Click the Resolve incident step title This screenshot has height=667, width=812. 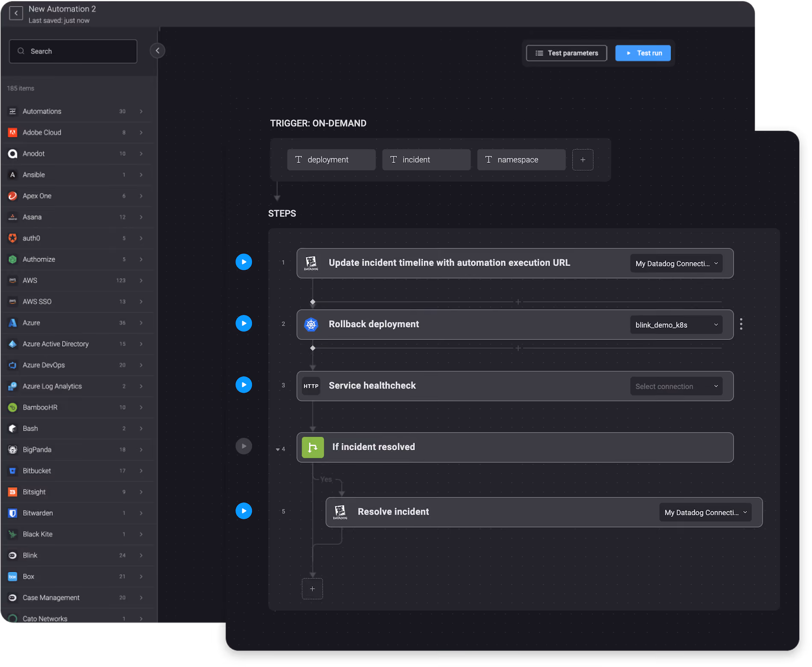point(393,512)
